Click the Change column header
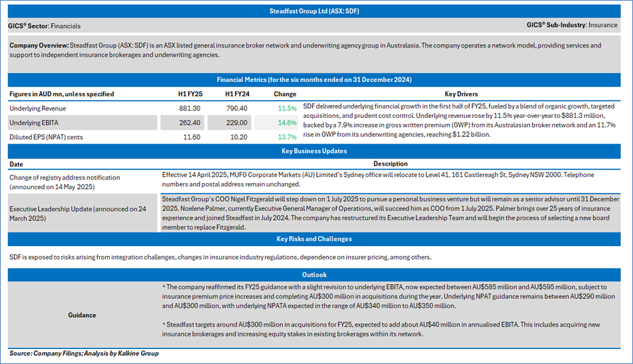This screenshot has height=364, width=633. [285, 94]
